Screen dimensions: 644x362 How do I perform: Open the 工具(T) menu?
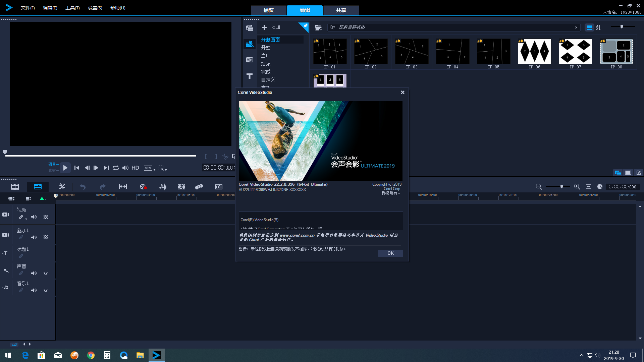72,8
